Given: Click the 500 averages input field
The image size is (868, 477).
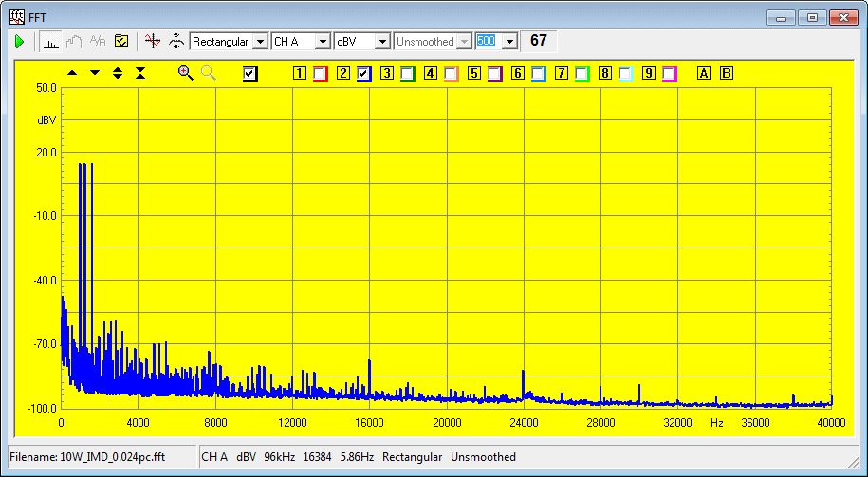Looking at the screenshot, I should (x=489, y=42).
